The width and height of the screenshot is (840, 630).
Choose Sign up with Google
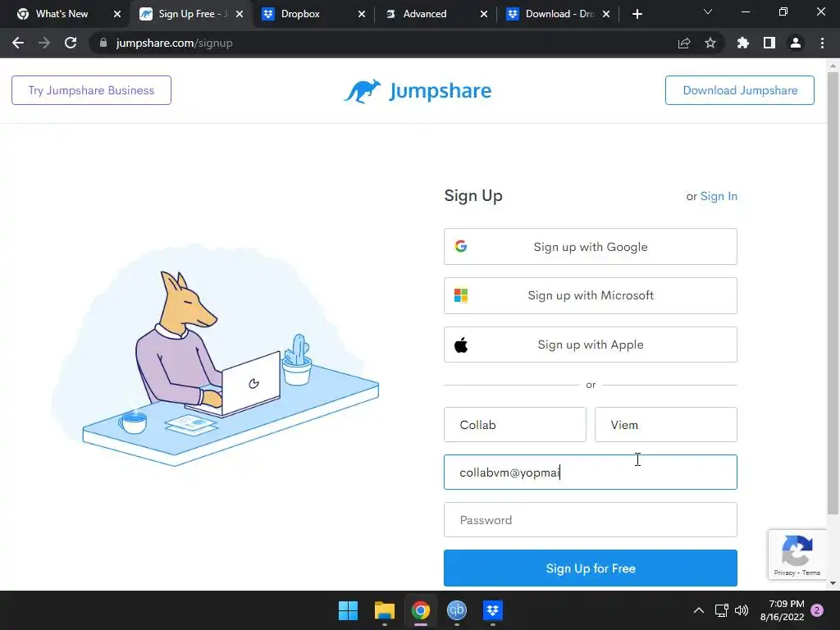click(591, 246)
